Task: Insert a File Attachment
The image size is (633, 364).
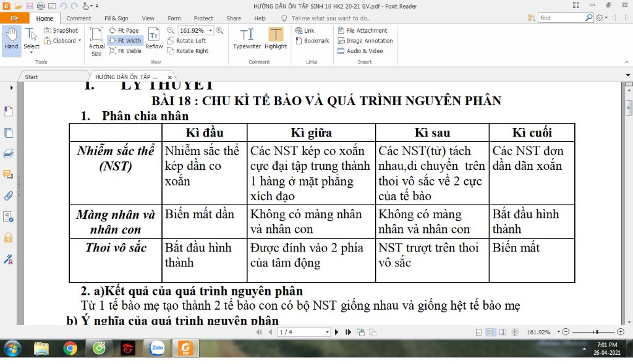Action: coord(362,30)
